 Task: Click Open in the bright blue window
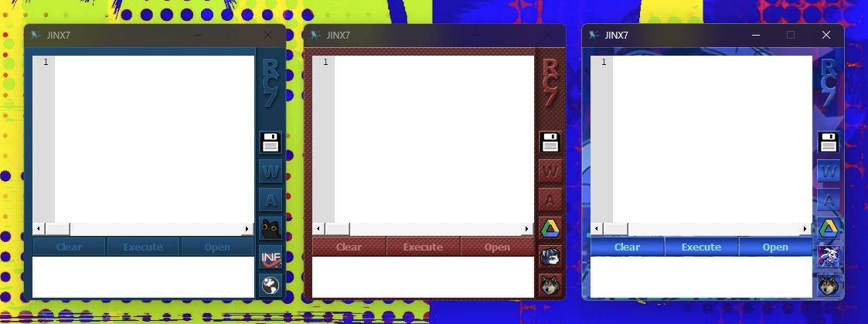click(x=775, y=247)
